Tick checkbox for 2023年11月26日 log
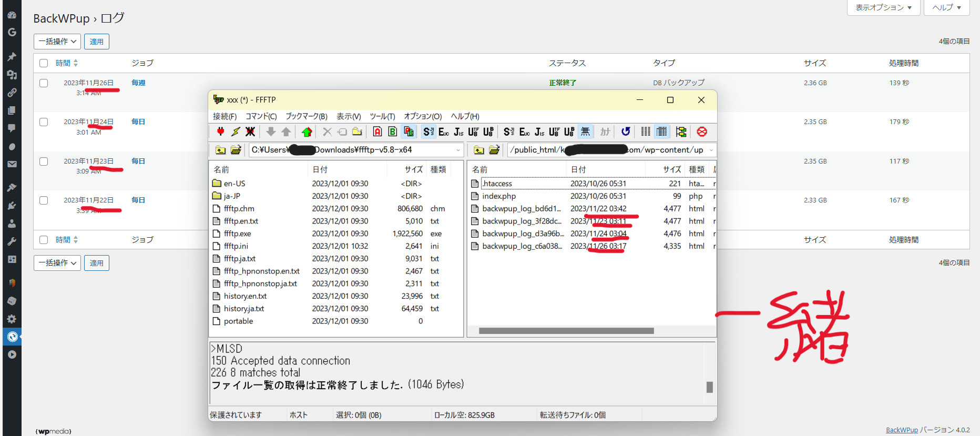Screen dimensions: 980x436 coord(44,83)
